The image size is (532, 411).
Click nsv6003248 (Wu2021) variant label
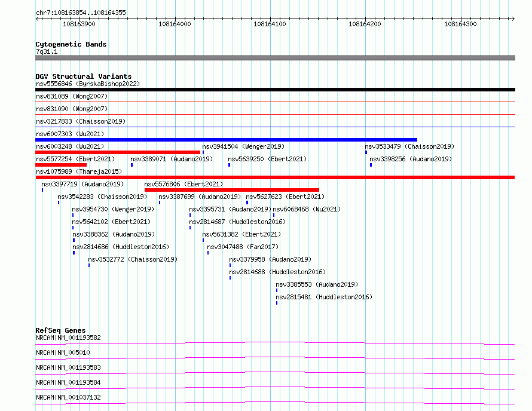pyautogui.click(x=70, y=146)
